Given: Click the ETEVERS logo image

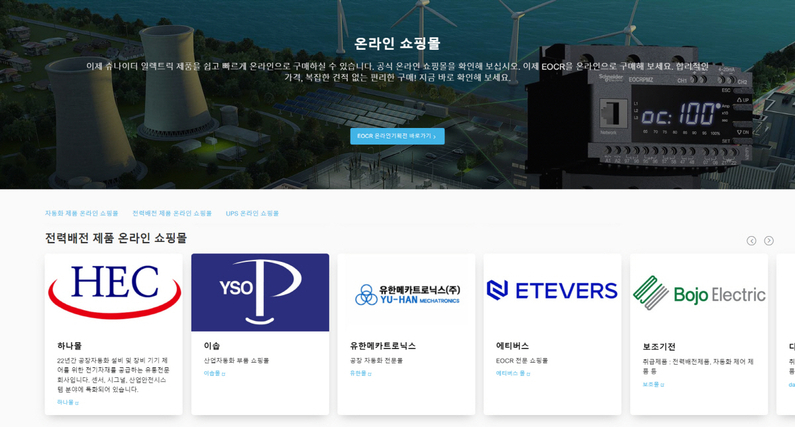Looking at the screenshot, I should pyautogui.click(x=553, y=293).
